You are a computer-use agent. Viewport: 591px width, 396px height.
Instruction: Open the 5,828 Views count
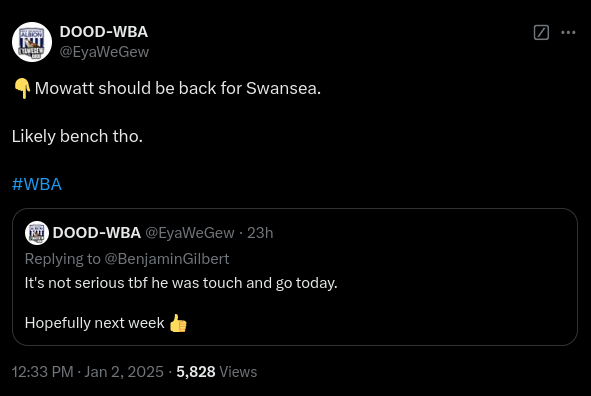217,372
